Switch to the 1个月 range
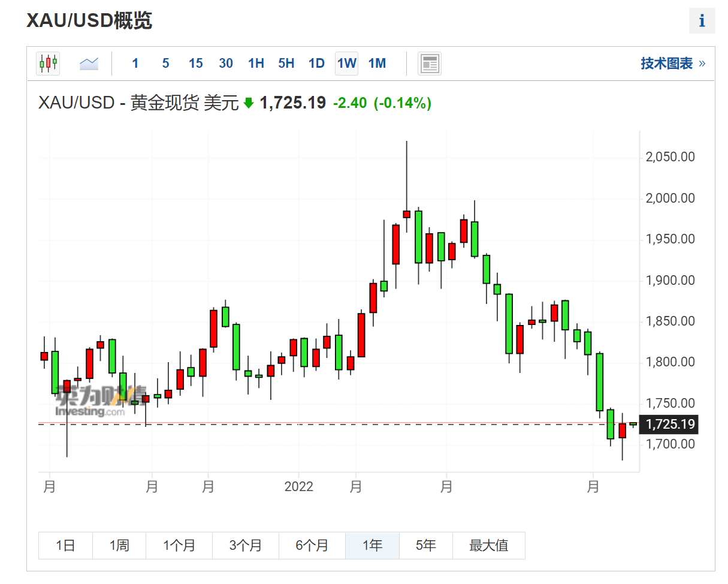This screenshot has width=728, height=584. tap(179, 546)
